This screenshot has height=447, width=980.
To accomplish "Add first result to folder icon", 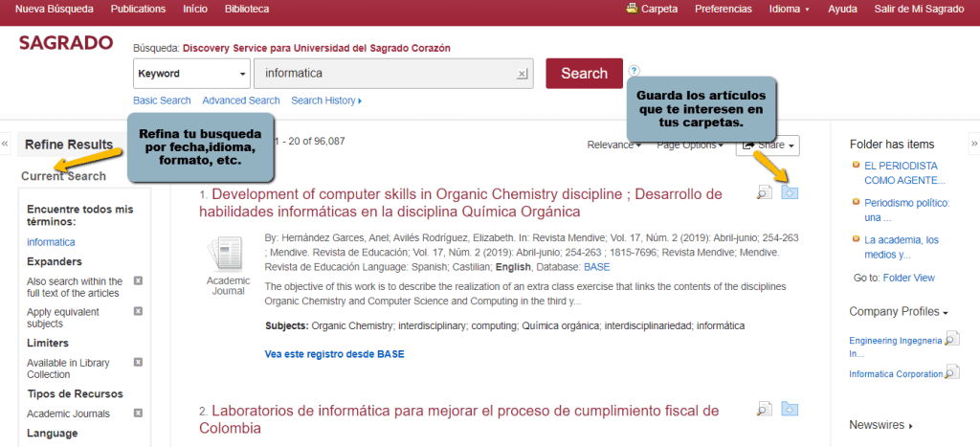I will point(791,193).
